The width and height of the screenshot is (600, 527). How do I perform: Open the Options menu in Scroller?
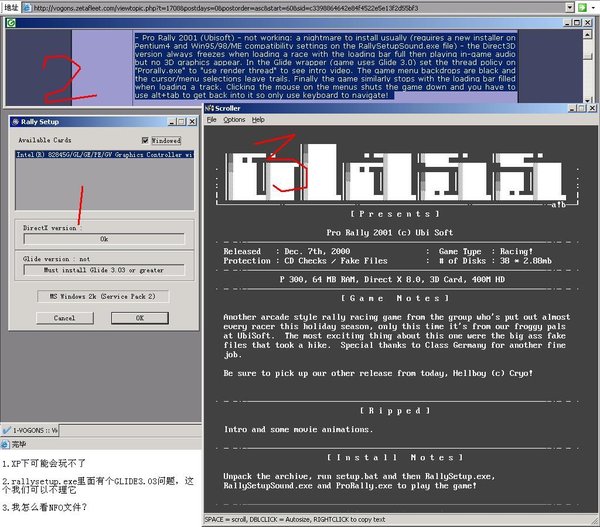pos(233,119)
